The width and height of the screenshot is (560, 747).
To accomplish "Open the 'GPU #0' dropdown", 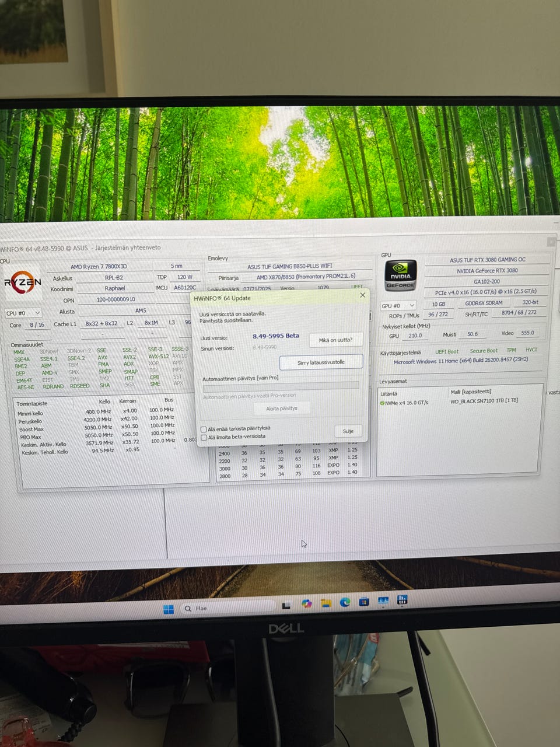I will (x=398, y=306).
